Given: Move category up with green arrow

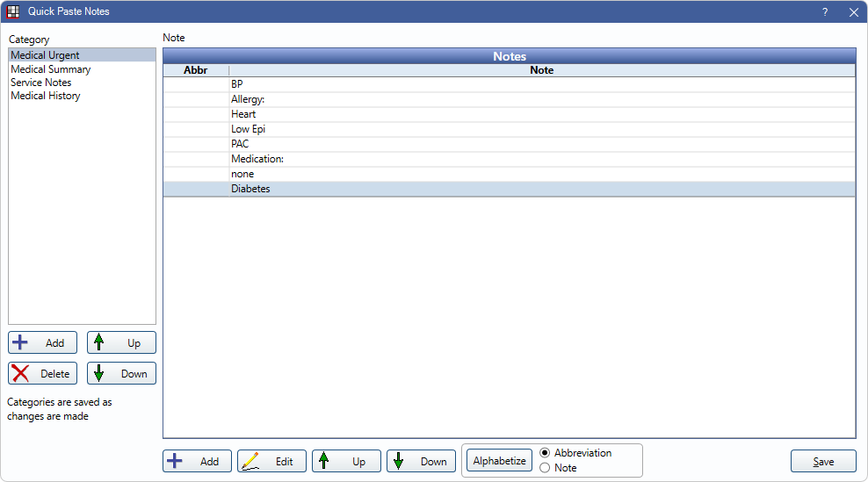Looking at the screenshot, I should click(99, 342).
